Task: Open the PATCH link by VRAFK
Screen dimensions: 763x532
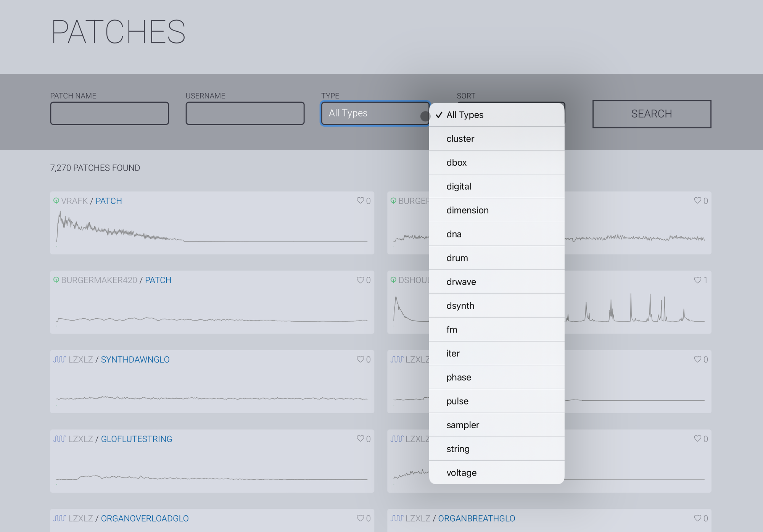Action: [x=109, y=201]
